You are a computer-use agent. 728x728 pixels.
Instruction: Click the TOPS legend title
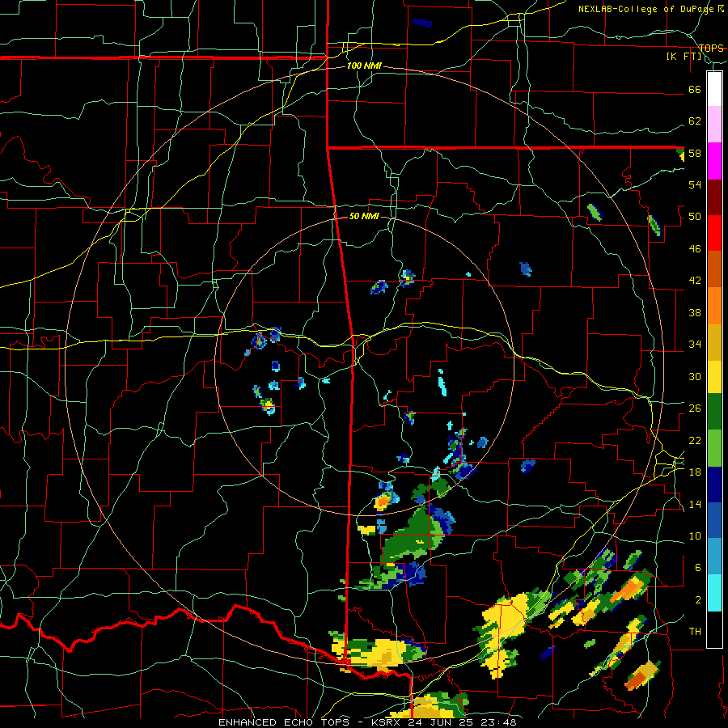711,48
